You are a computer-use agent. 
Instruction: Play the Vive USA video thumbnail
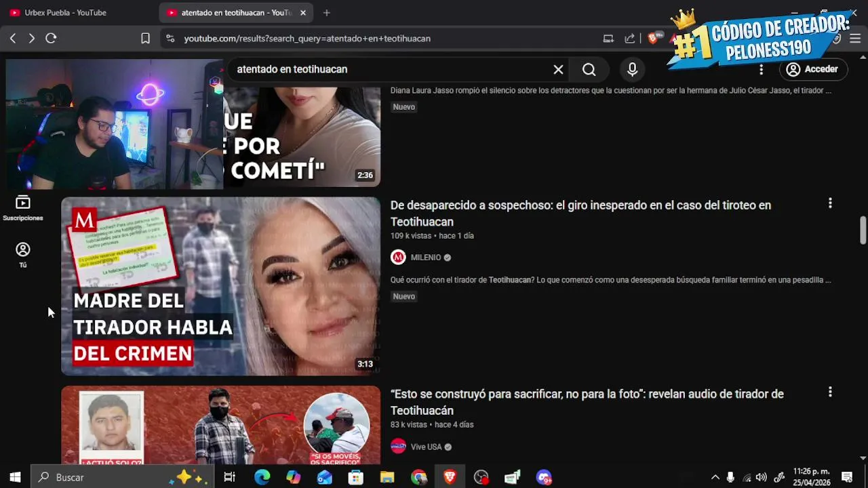(x=221, y=426)
